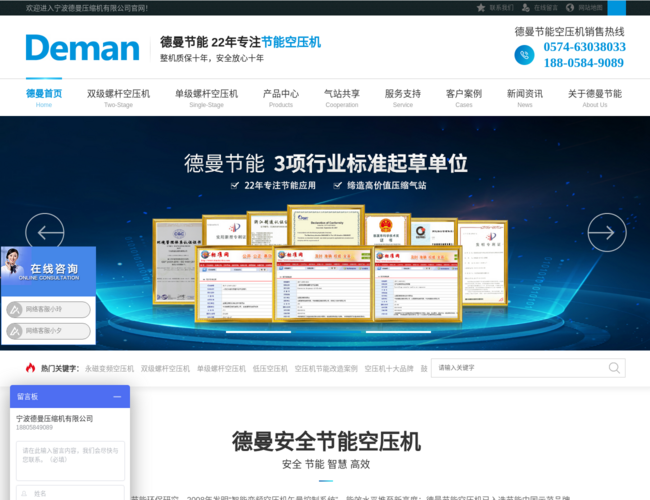Click the Deman logo
The height and width of the screenshot is (500, 650).
tap(82, 48)
